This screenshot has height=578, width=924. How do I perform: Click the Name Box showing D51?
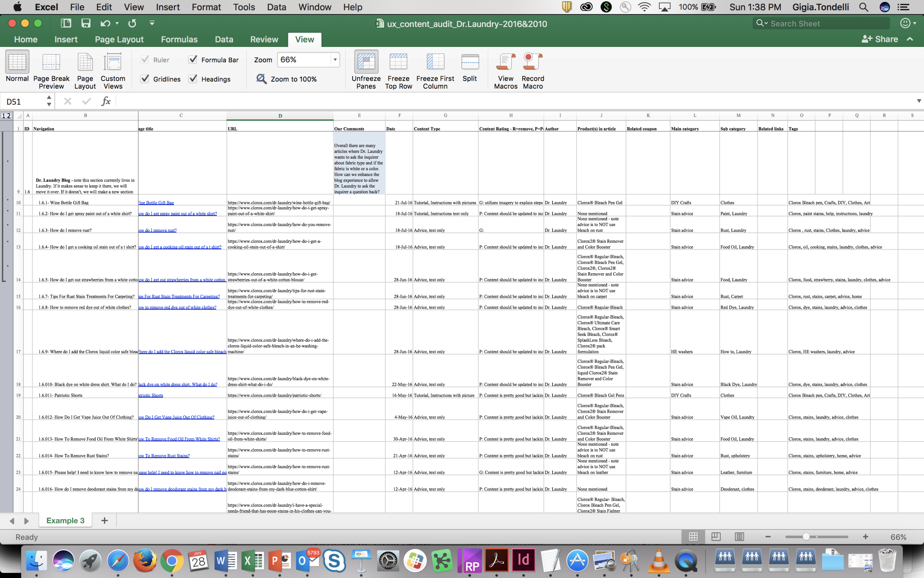click(23, 101)
